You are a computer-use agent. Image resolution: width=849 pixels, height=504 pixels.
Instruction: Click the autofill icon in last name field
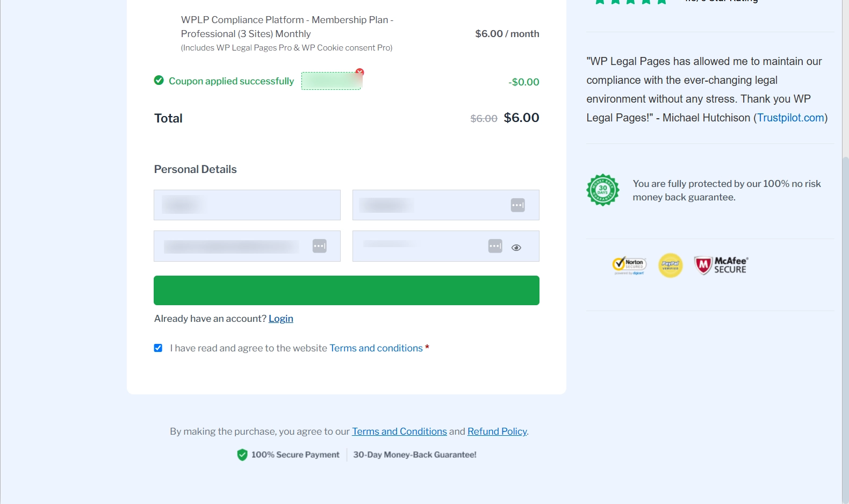pos(517,205)
